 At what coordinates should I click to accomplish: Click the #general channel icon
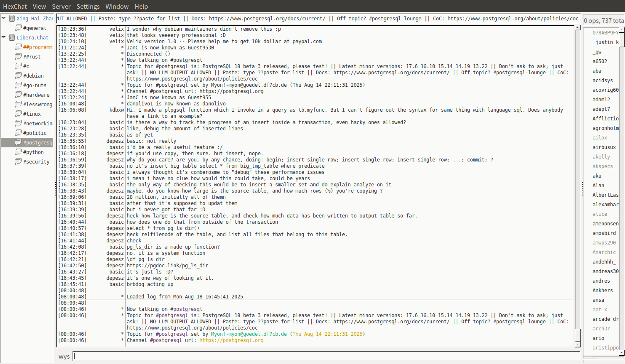18,28
